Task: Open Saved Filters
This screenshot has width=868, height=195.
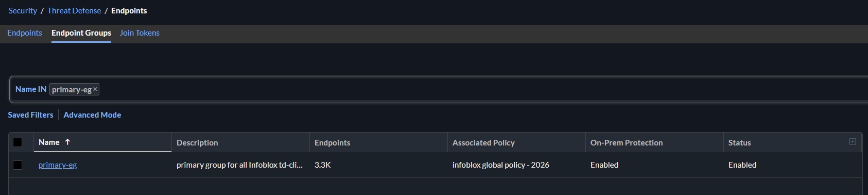Action: pyautogui.click(x=30, y=115)
